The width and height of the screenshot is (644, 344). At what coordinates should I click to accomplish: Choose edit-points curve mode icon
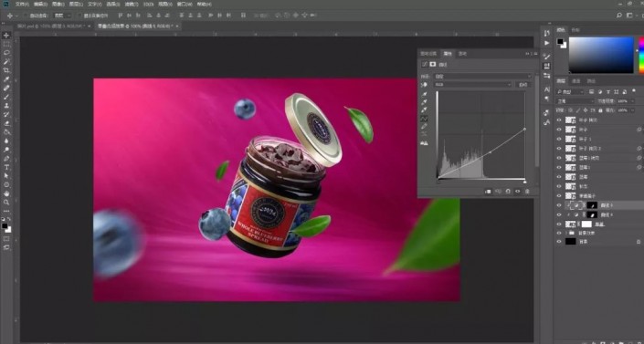pos(424,119)
